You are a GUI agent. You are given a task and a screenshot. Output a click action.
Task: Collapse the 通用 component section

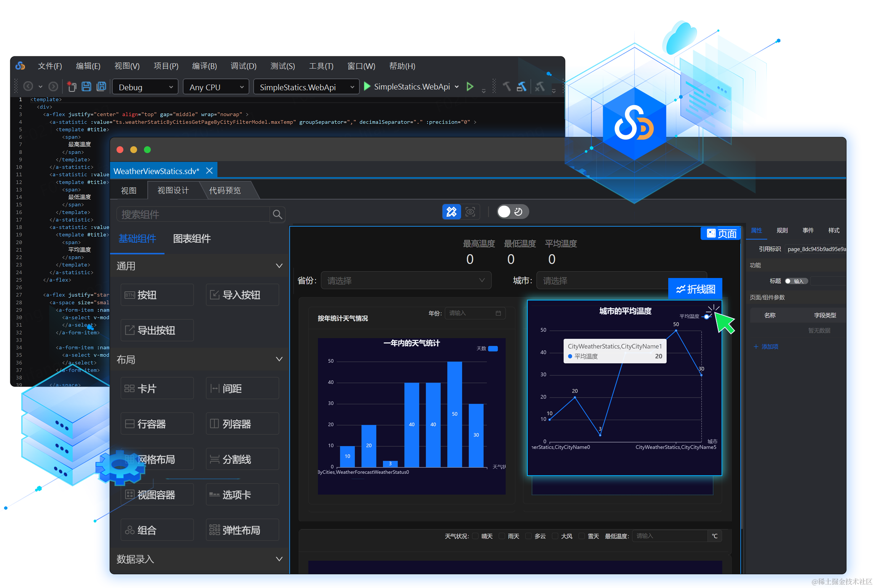(279, 266)
